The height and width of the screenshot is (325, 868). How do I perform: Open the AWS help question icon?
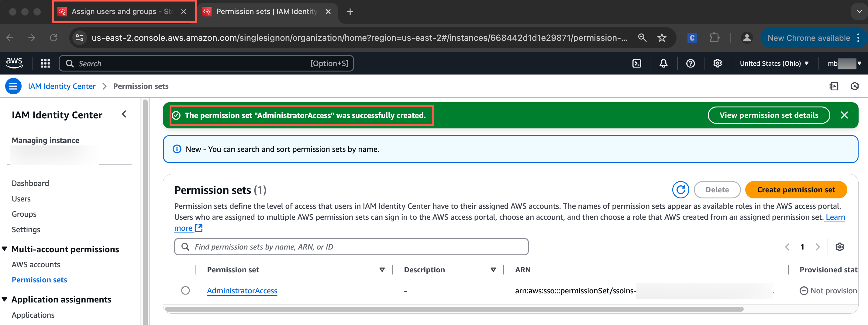pyautogui.click(x=691, y=63)
